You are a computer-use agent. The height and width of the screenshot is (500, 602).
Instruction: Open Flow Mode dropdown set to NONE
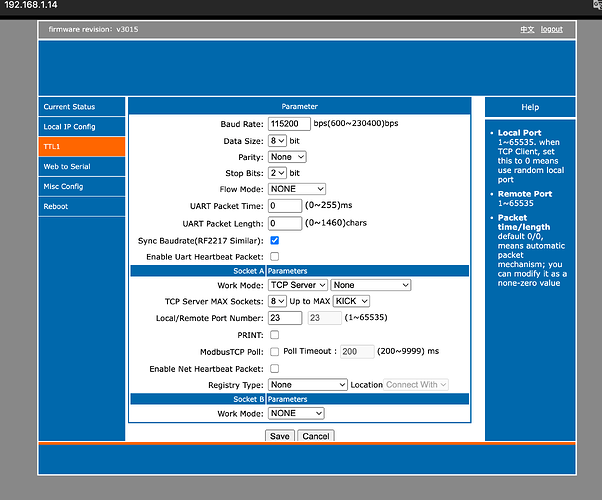[296, 189]
